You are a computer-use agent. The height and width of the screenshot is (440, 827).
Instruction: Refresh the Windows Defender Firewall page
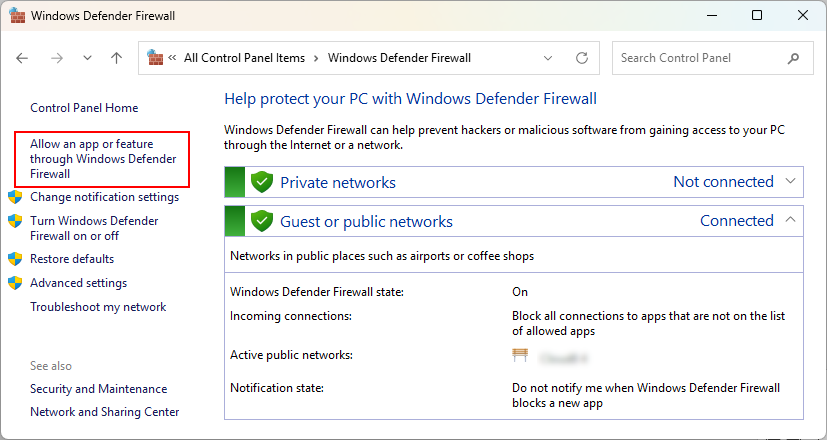[582, 58]
